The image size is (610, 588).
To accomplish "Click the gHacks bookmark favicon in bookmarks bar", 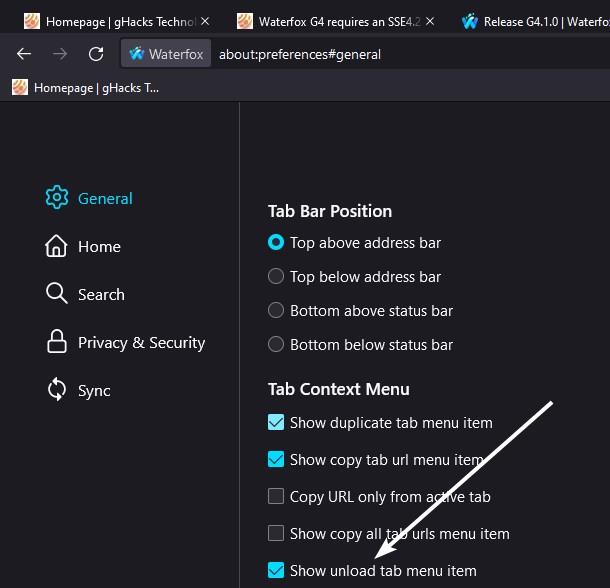I will click(x=20, y=87).
